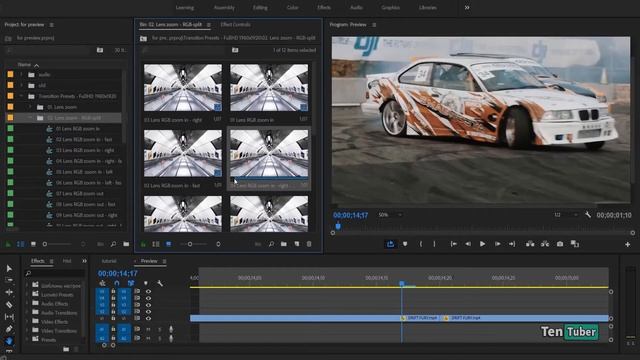This screenshot has width=640, height=360.
Task: Create new custom bin in Effects panel
Action: point(66,349)
